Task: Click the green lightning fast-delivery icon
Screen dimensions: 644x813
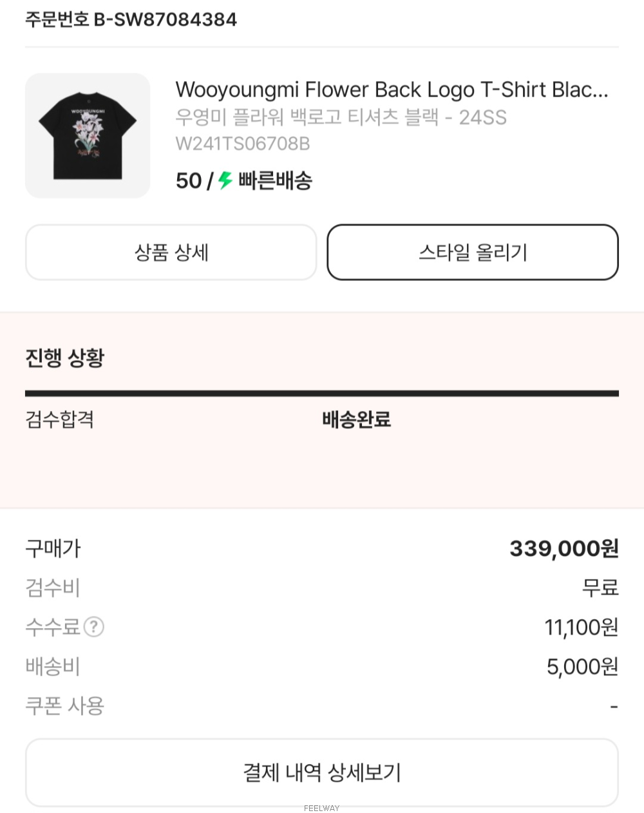Action: coord(225,180)
